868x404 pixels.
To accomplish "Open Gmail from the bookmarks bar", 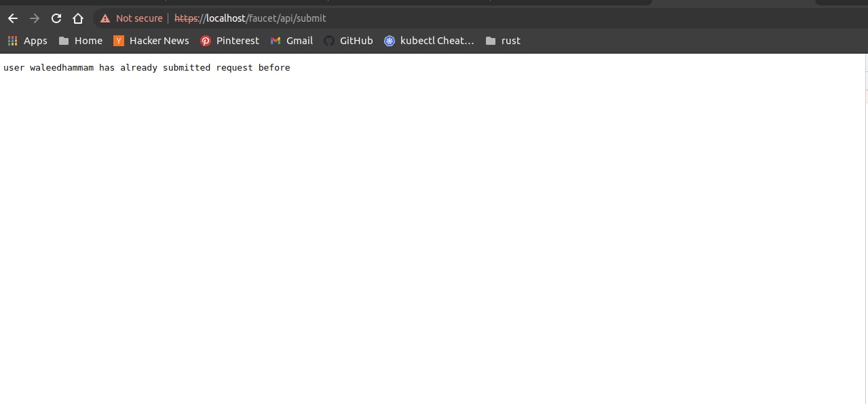I will [276, 41].
